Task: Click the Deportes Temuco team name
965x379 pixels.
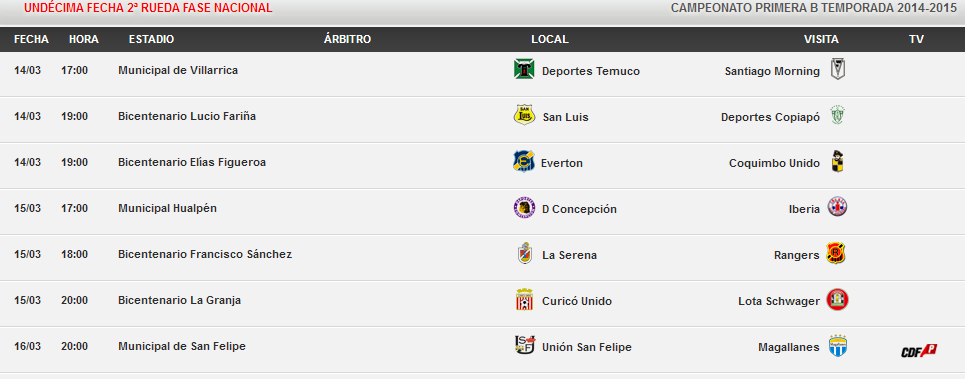Action: (x=591, y=71)
